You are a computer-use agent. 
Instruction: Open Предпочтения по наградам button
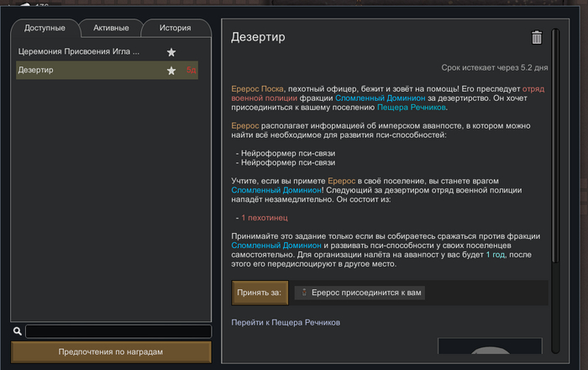(110, 351)
